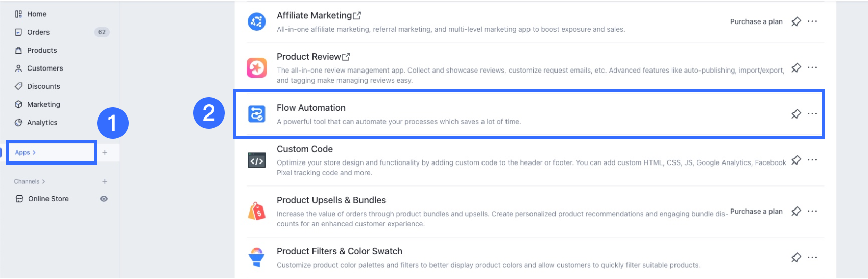The image size is (868, 279).
Task: Open more options for Custom Code
Action: pos(812,160)
